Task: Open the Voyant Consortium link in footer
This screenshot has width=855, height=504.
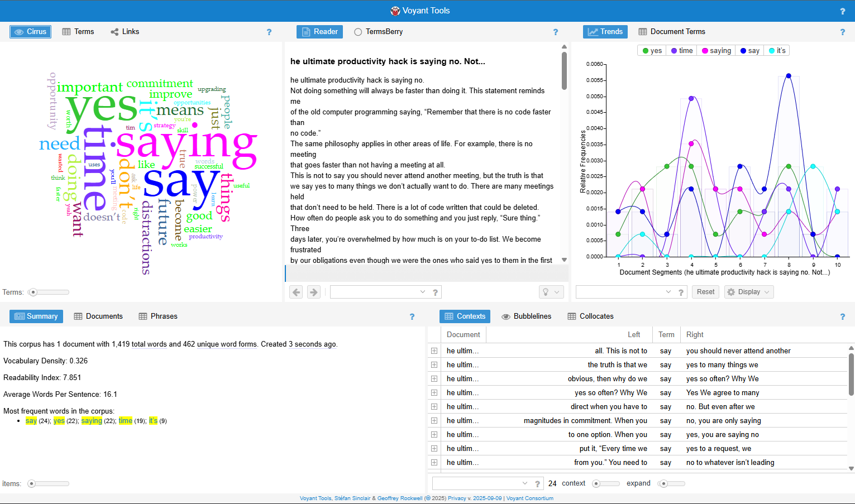Action: [x=529, y=498]
